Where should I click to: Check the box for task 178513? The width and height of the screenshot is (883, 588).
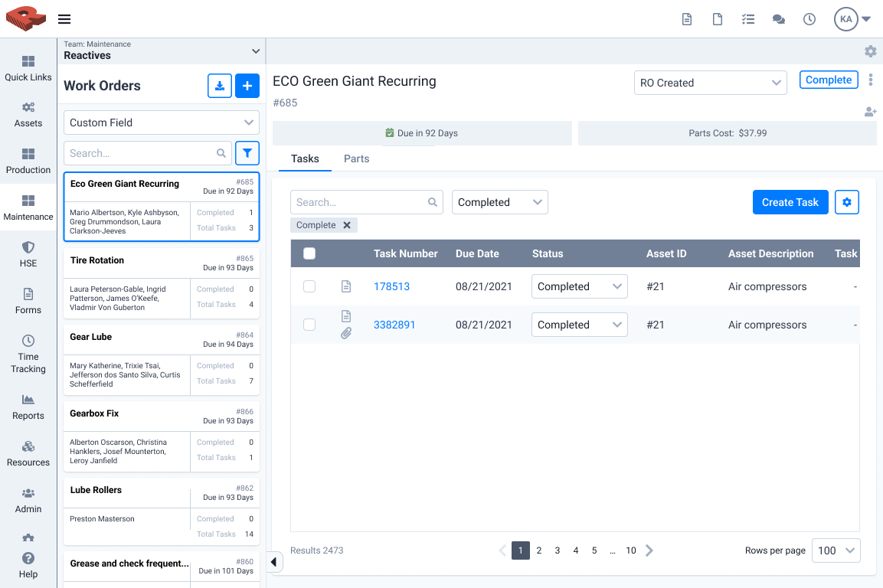click(309, 286)
